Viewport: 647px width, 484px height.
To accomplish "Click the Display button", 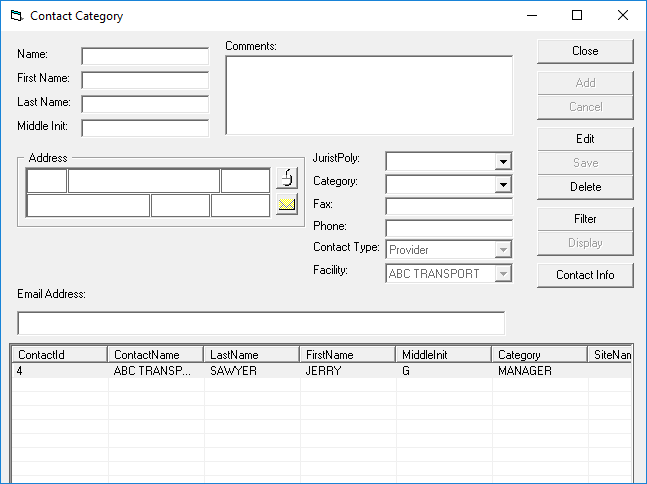I will click(585, 243).
